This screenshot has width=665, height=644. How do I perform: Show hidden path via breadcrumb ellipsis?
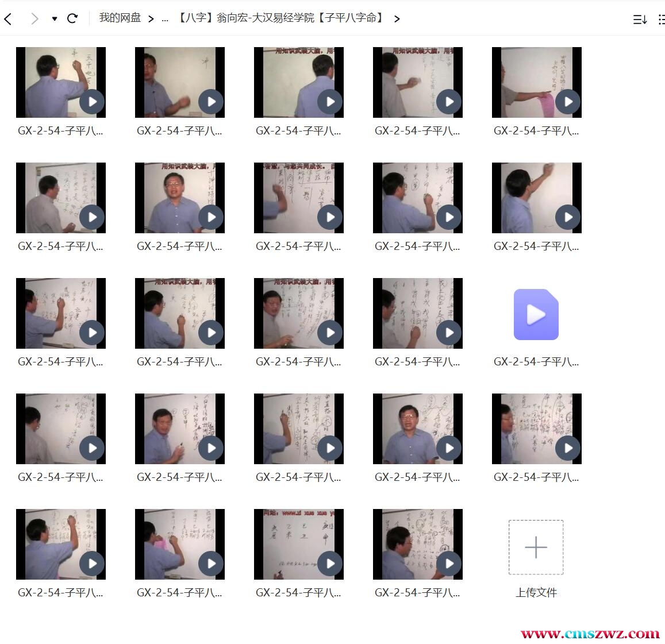pyautogui.click(x=165, y=19)
